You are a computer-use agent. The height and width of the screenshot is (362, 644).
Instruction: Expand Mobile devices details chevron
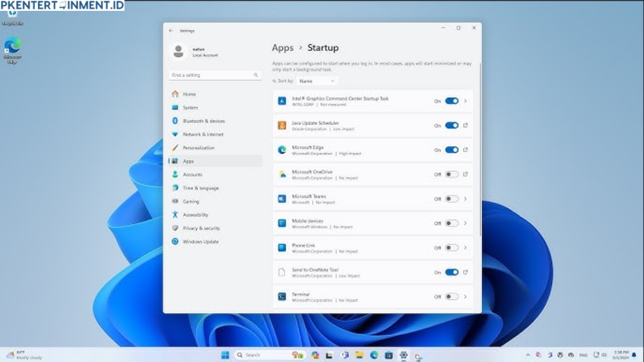465,223
